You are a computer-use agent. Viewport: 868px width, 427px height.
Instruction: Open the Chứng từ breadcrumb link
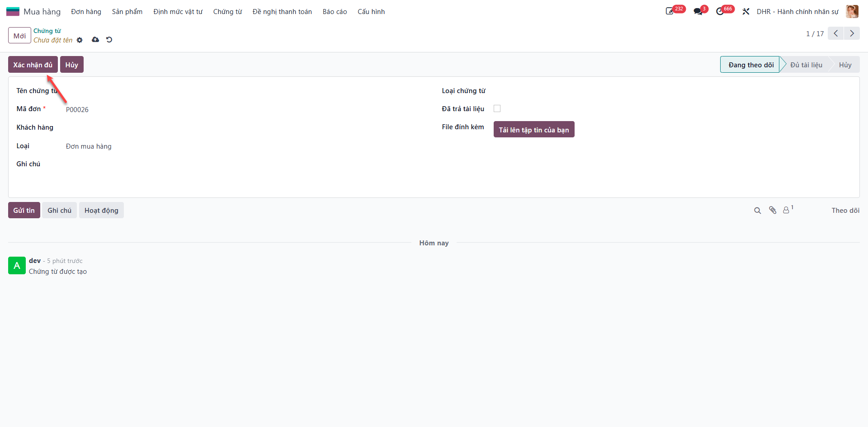click(x=47, y=31)
